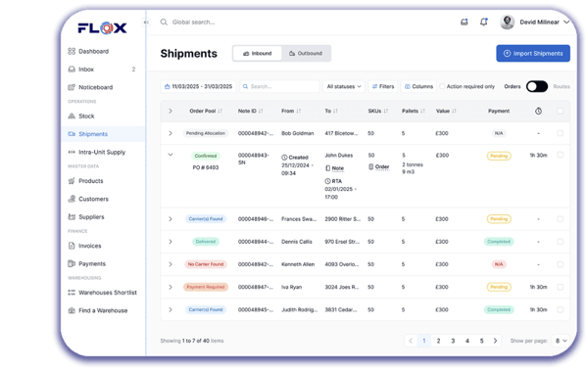Go to page 3 in pagination
The height and width of the screenshot is (370, 588).
[453, 341]
